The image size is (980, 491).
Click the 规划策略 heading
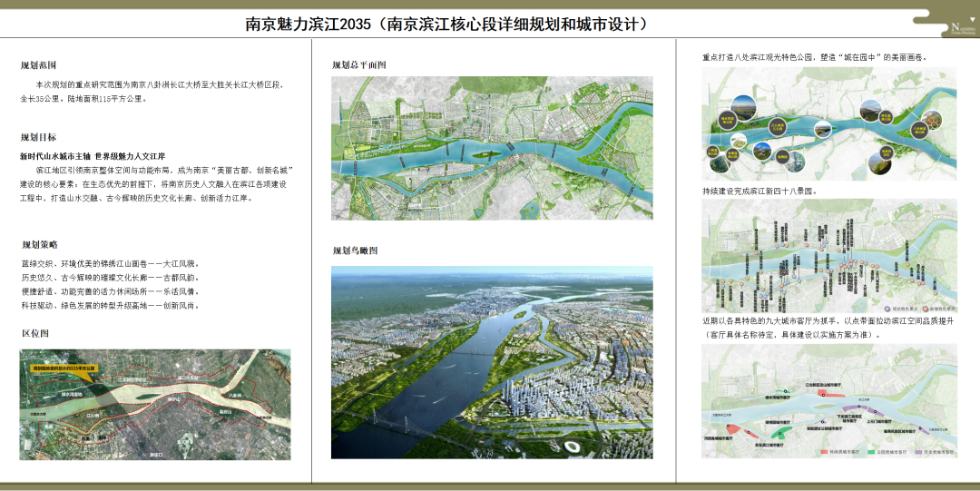pyautogui.click(x=40, y=244)
